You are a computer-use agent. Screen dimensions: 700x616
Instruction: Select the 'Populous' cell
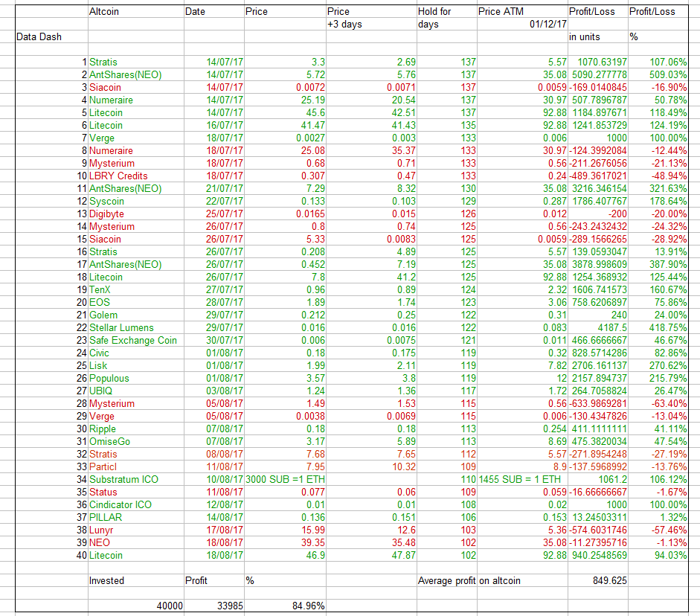pyautogui.click(x=136, y=378)
